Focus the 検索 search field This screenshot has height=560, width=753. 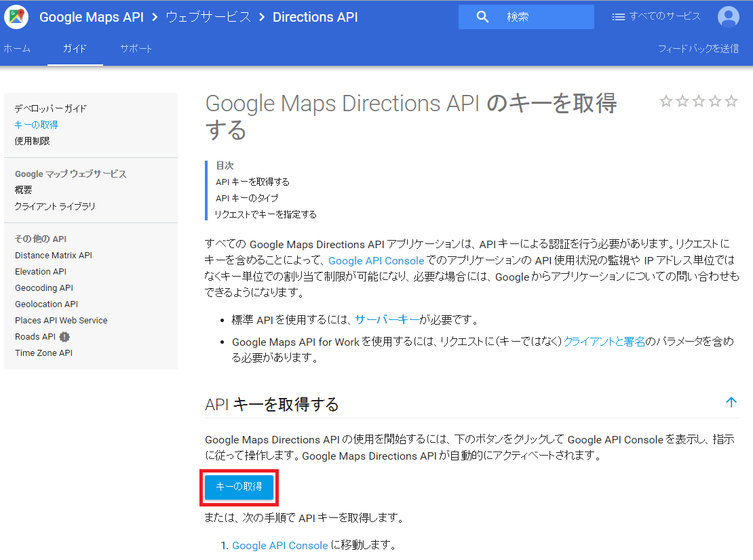pyautogui.click(x=526, y=17)
